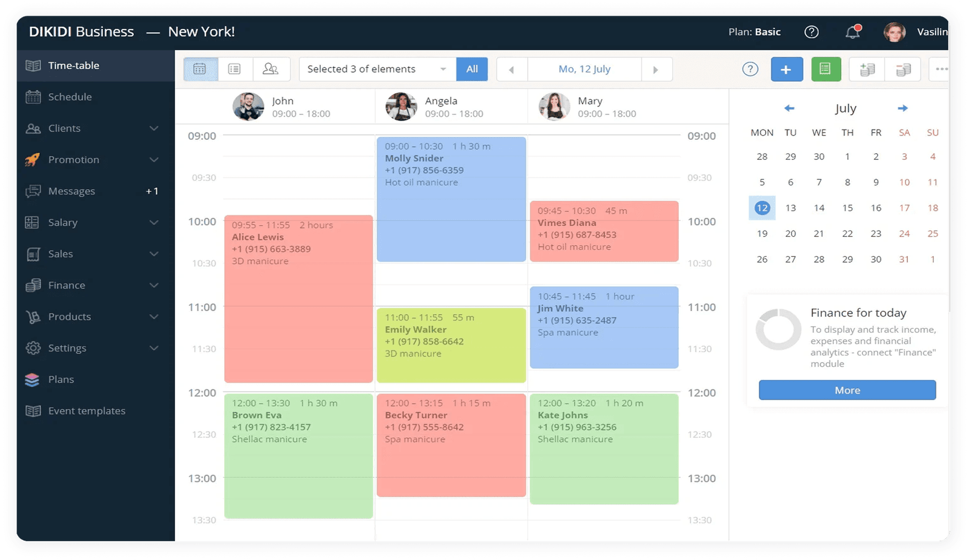
Task: Click the Products sidebar icon
Action: 33,317
